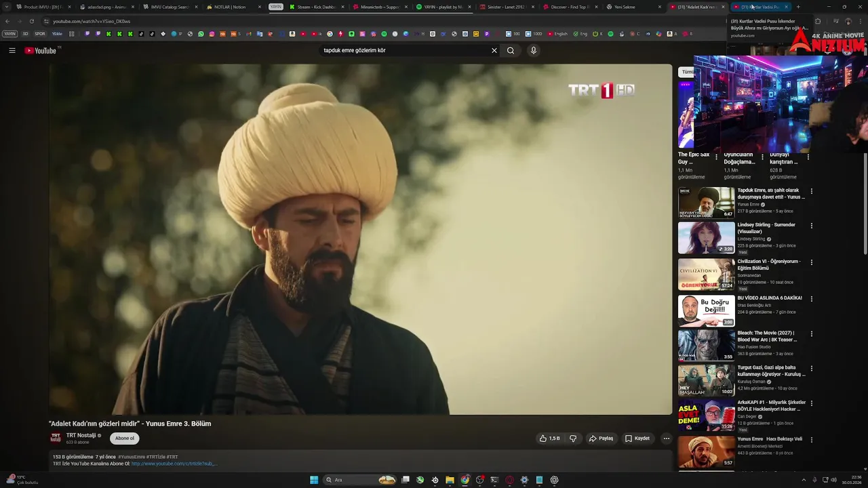This screenshot has width=868, height=488.
Task: Open options for Bleach The Movie video
Action: coord(811,334)
